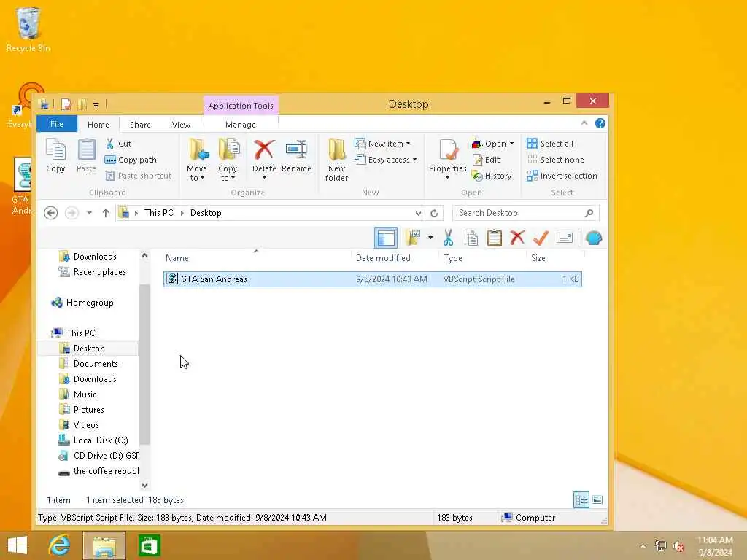Switch to the Share ribbon tab
Image resolution: width=747 pixels, height=560 pixels.
[140, 124]
